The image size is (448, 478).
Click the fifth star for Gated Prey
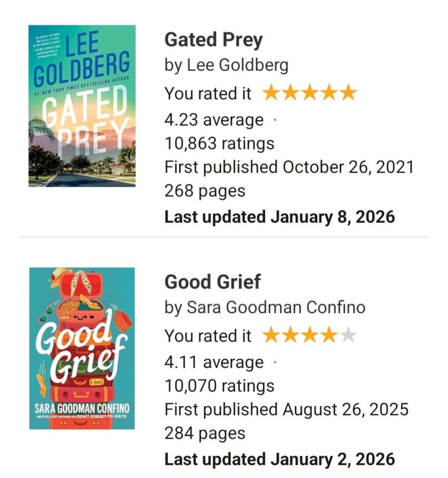(348, 93)
